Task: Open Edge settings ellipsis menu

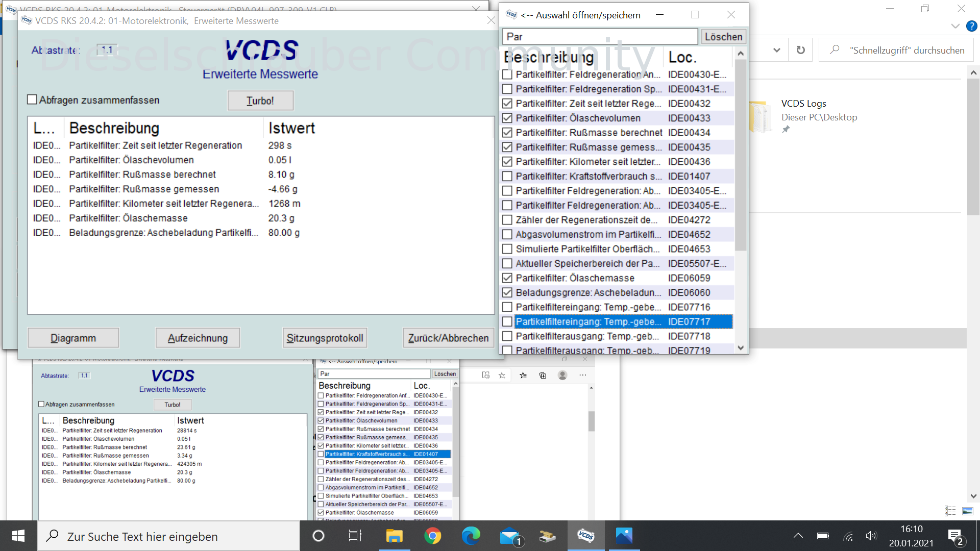Action: point(582,375)
